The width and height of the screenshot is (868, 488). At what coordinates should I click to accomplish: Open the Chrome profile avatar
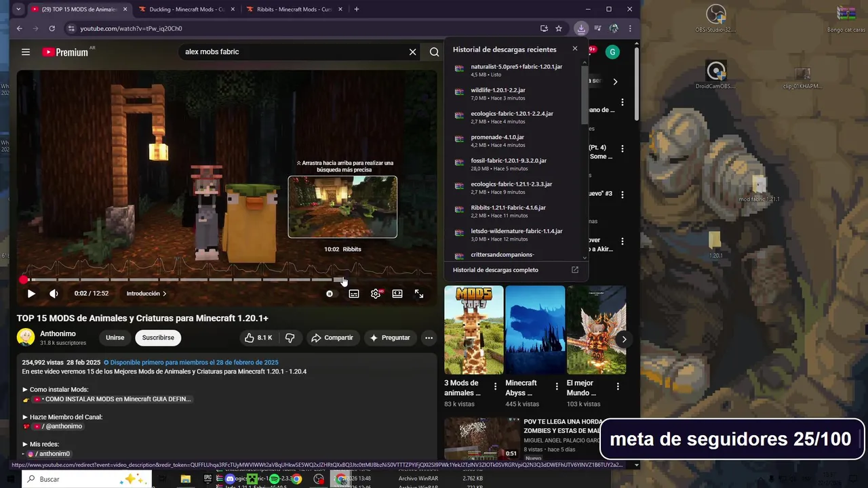coord(614,28)
